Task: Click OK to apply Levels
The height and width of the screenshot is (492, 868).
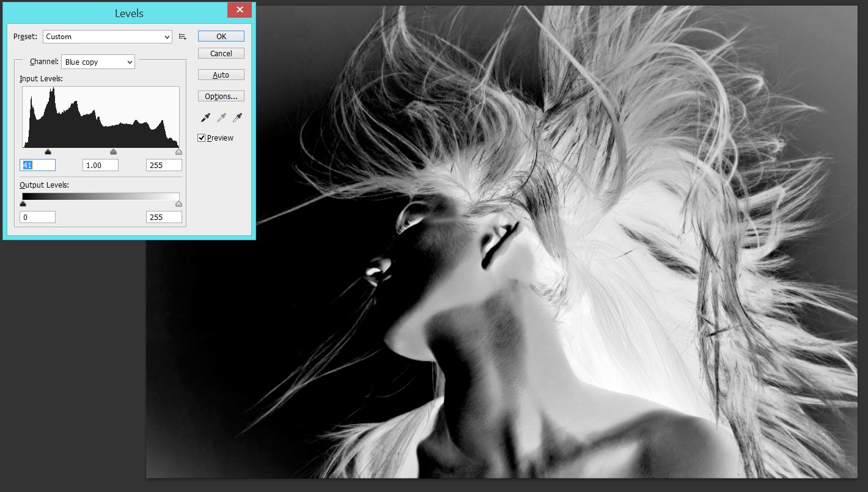Action: pos(221,37)
